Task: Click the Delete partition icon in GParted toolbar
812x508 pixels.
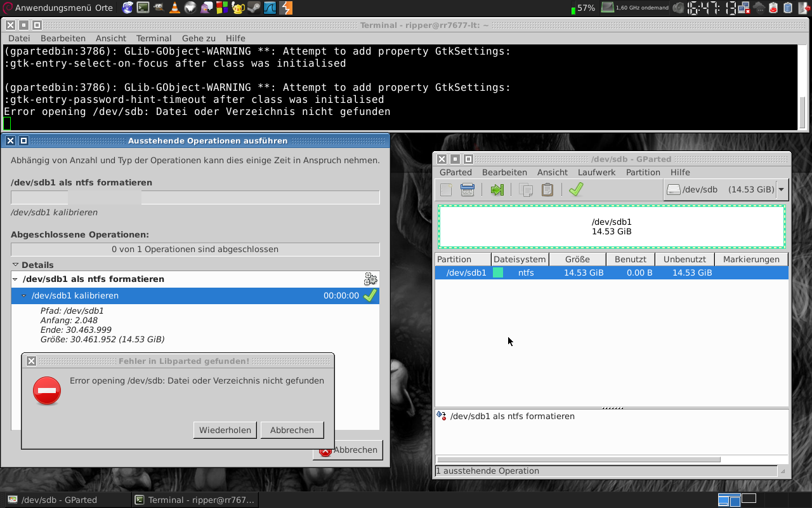Action: click(x=468, y=190)
